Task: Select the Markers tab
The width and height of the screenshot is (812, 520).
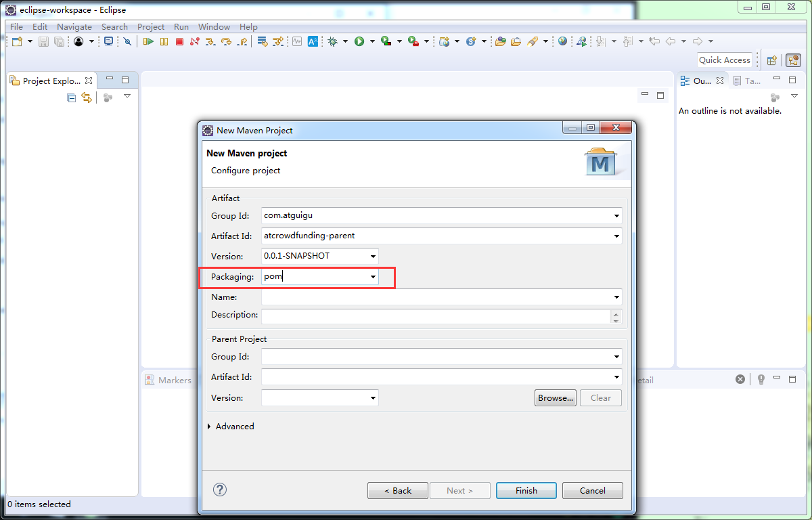Action: (x=168, y=381)
